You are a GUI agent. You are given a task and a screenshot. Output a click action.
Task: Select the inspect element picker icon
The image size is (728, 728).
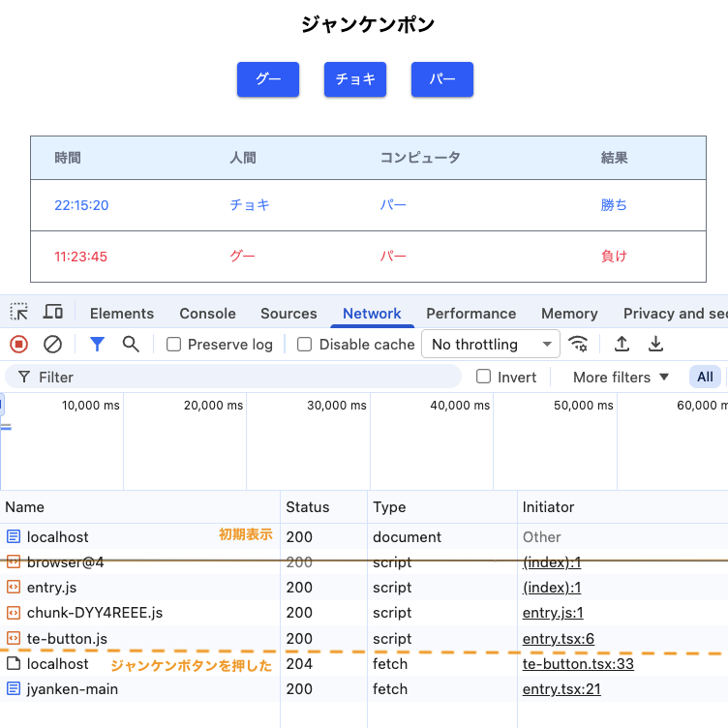coord(19,313)
